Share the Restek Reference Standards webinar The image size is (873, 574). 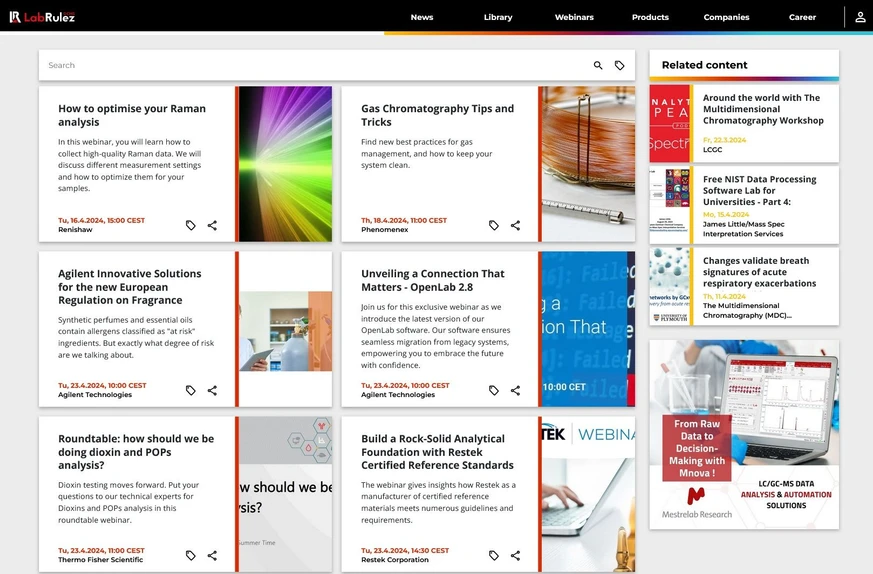pyautogui.click(x=516, y=555)
